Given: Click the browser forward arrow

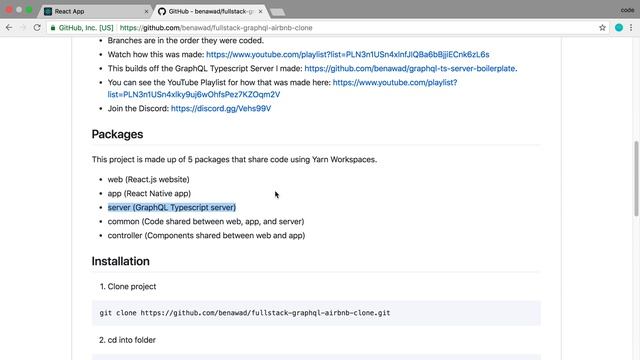Looking at the screenshot, I should 23,28.
